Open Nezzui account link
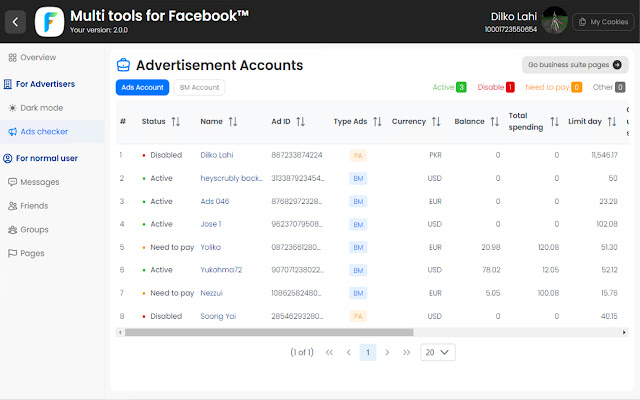Viewport: 640px width, 400px height. pos(211,293)
